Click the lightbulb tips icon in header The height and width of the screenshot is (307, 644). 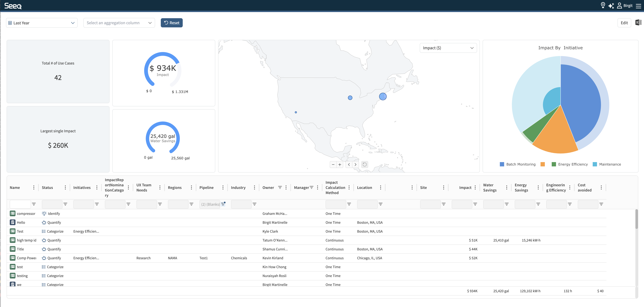click(x=603, y=5)
